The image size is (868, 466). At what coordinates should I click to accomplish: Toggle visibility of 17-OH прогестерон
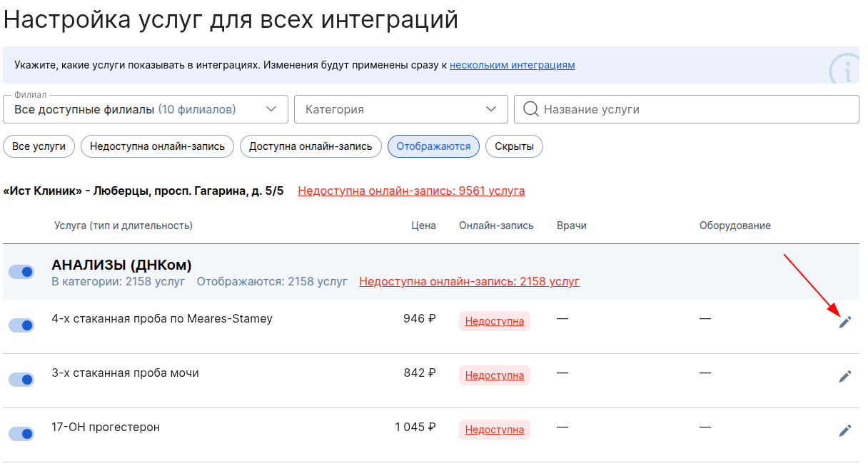pos(21,434)
